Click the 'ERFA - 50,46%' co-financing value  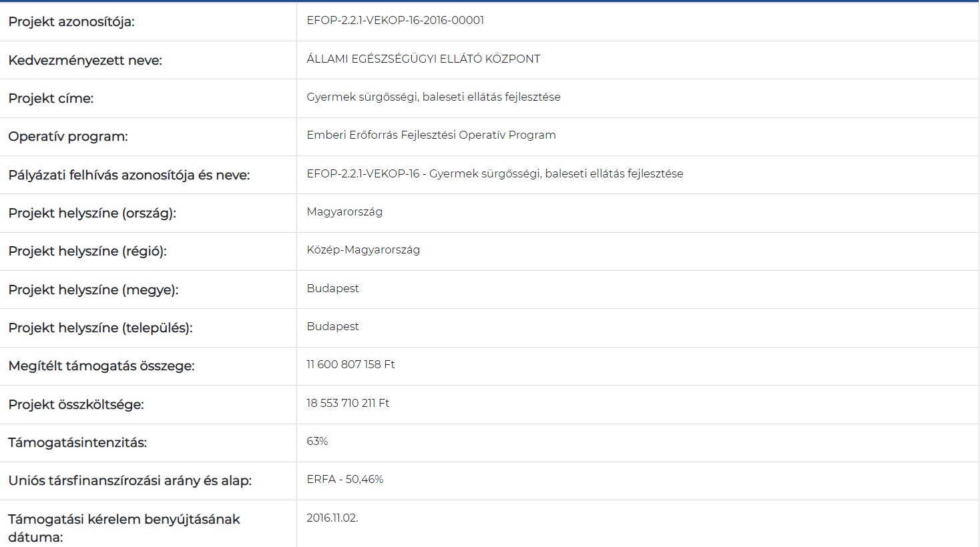pyautogui.click(x=344, y=480)
